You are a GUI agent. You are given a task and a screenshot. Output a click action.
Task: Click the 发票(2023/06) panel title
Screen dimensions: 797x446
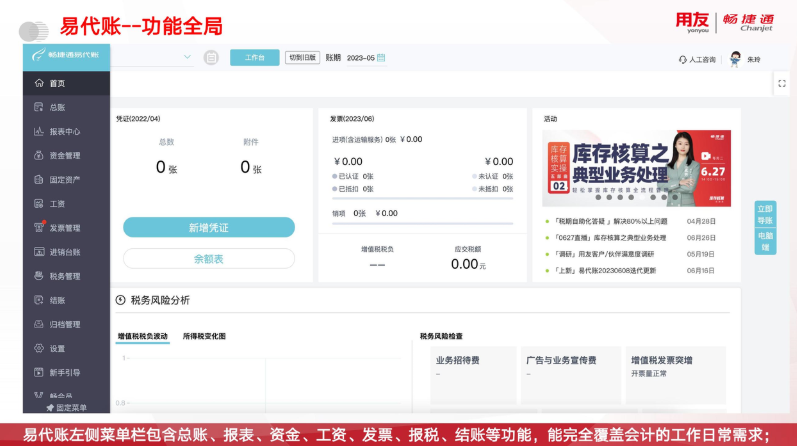352,118
